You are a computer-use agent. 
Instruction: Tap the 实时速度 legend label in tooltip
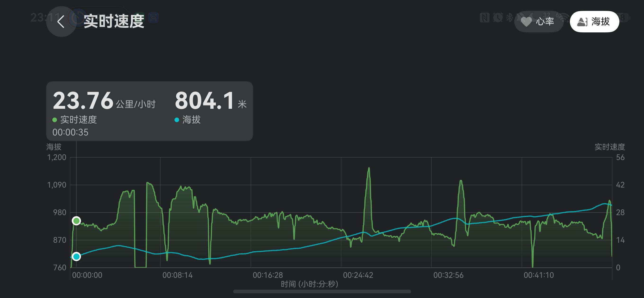79,120
